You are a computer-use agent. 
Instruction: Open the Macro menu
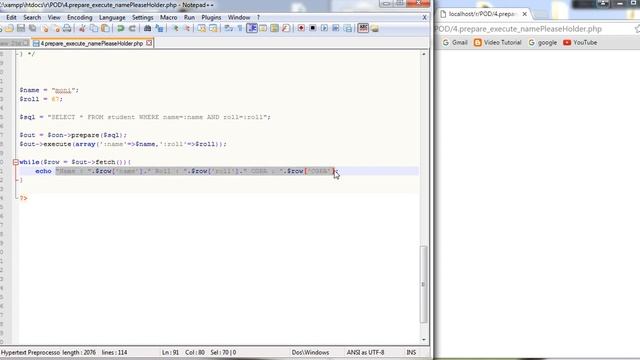[169, 18]
